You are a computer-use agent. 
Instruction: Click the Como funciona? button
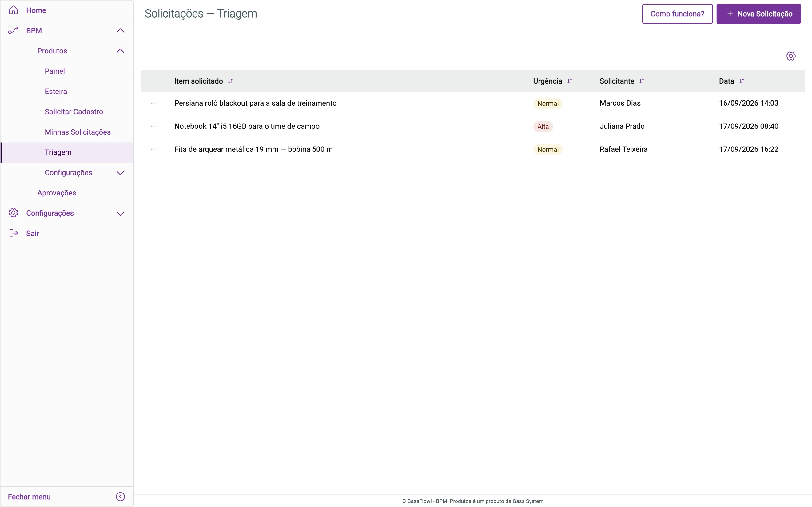pos(677,14)
